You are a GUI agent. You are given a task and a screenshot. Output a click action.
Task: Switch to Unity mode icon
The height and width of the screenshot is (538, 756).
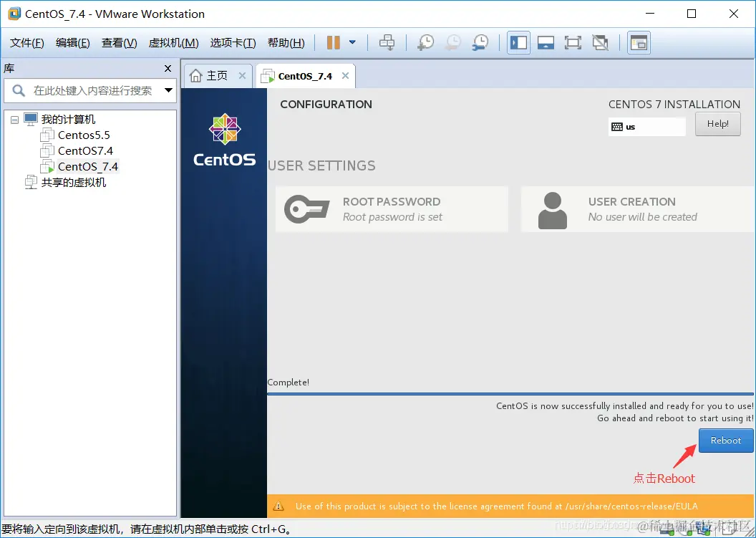point(600,42)
